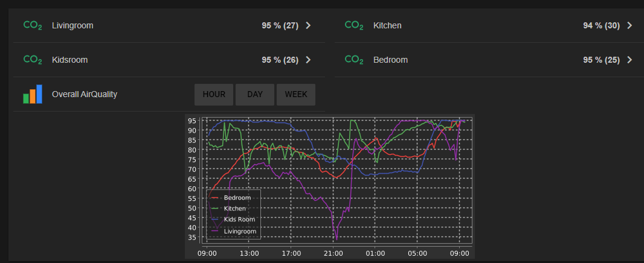Image resolution: width=644 pixels, height=263 pixels.
Task: Switch chart period to DAY
Action: pos(255,95)
